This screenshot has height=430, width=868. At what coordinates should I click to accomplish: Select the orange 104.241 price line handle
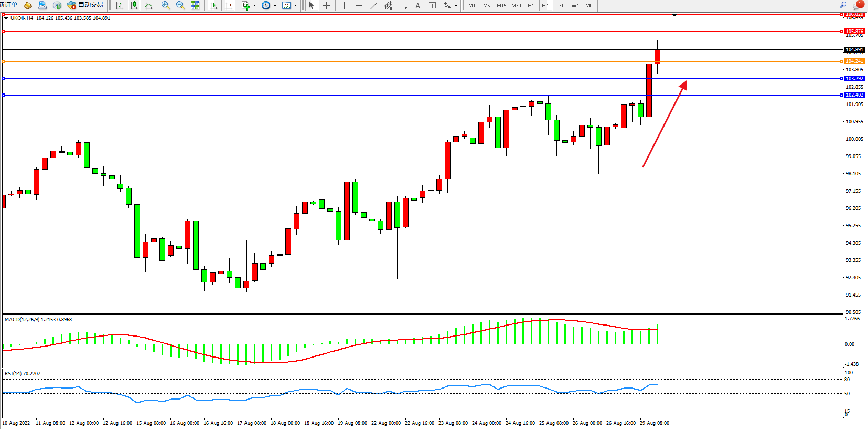coord(4,61)
